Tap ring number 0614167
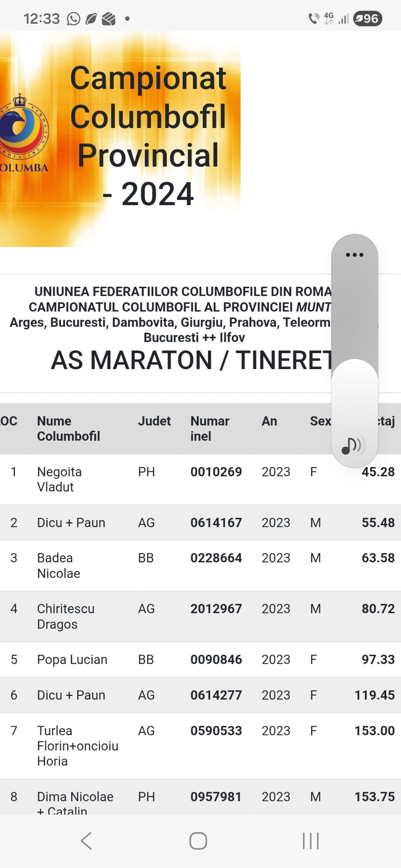This screenshot has width=401, height=868. pos(216,523)
